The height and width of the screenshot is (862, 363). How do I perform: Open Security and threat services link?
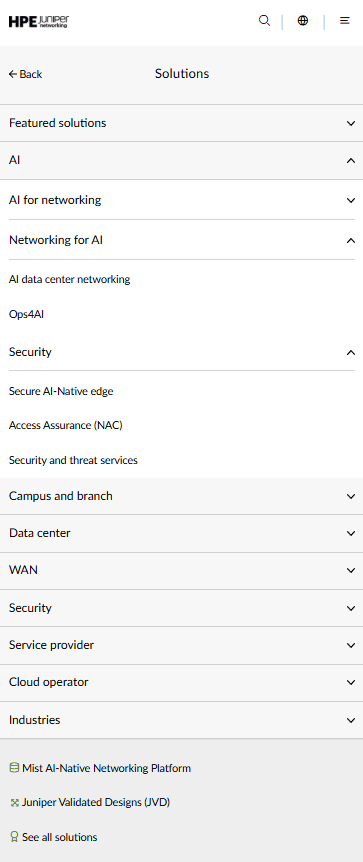pyautogui.click(x=73, y=460)
